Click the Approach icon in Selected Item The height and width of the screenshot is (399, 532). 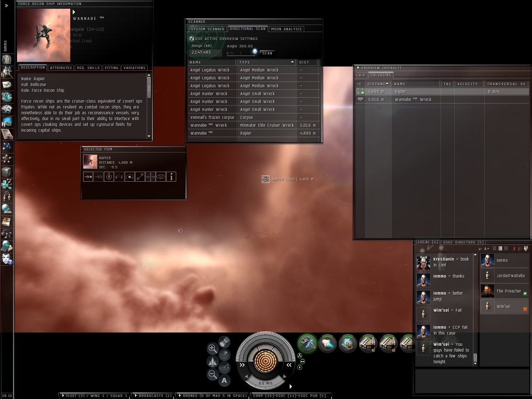tap(88, 177)
